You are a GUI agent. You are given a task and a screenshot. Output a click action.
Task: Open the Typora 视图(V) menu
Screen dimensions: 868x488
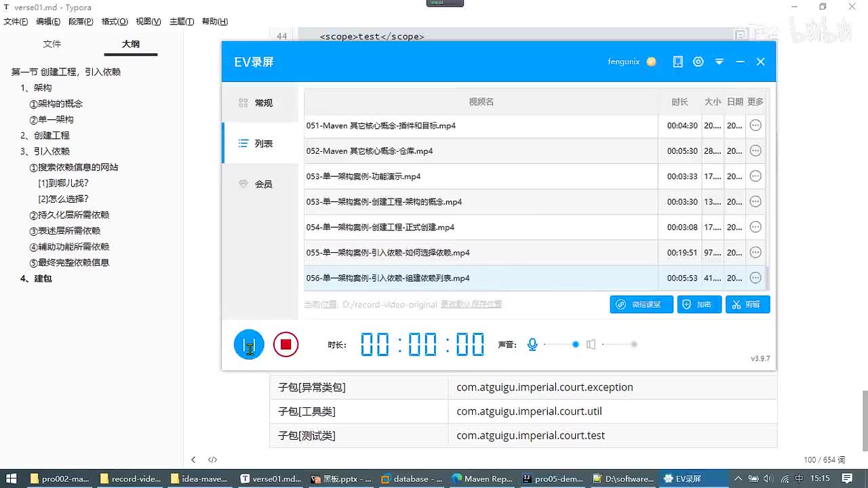[x=149, y=22]
